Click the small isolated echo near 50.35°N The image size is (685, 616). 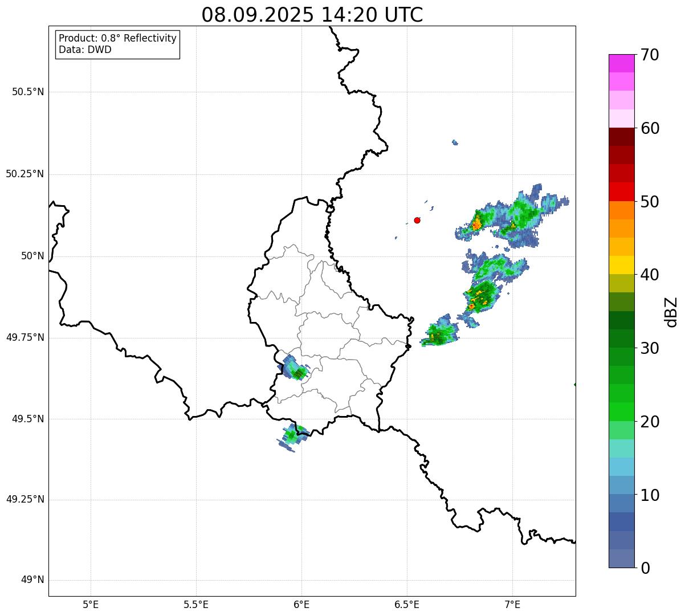point(455,142)
